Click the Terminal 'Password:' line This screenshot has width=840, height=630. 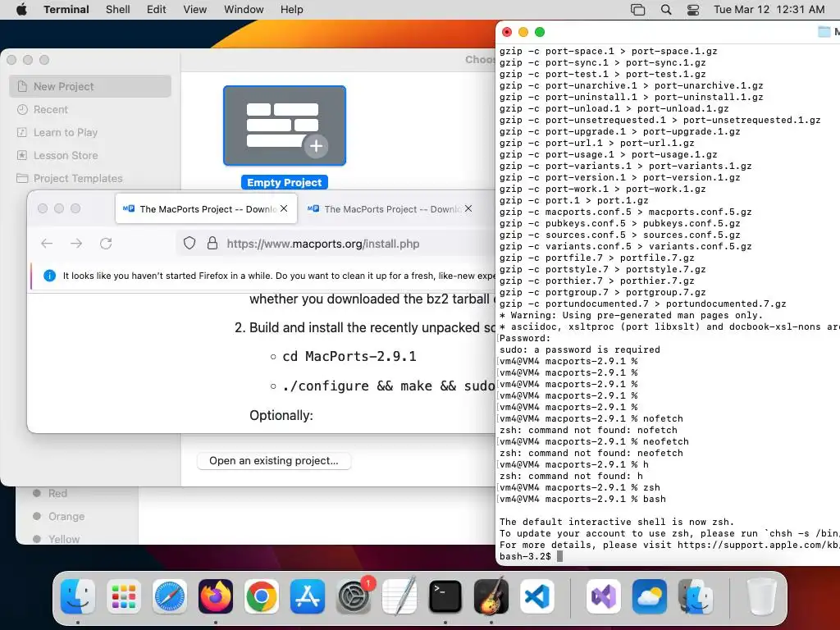pos(525,339)
